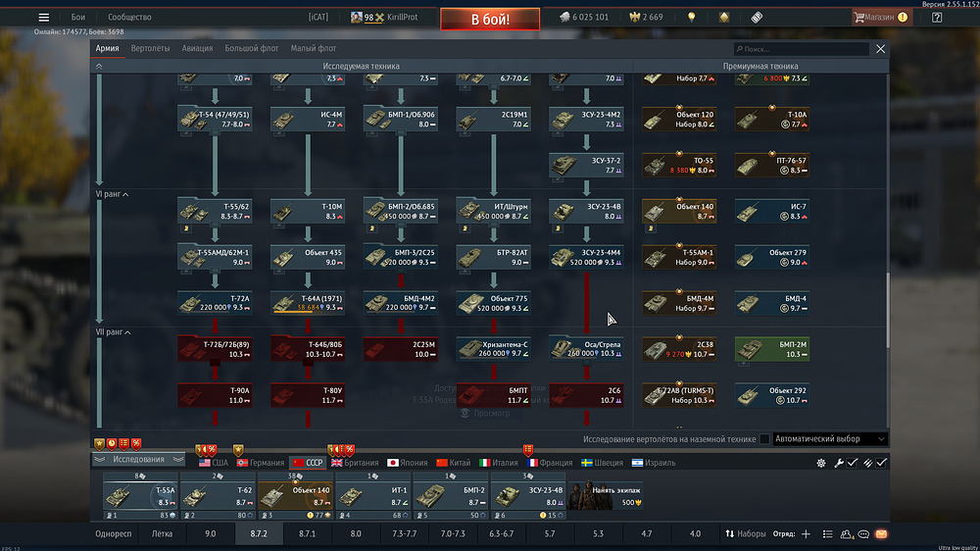Image resolution: width=980 pixels, height=551 pixels.
Task: Select the Швеция nation tab
Action: [602, 463]
